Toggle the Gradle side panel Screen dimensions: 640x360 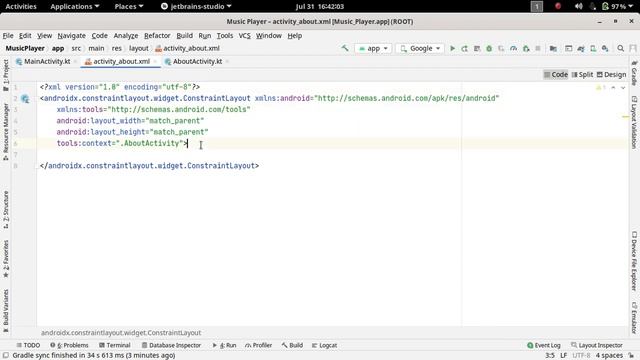[x=634, y=73]
